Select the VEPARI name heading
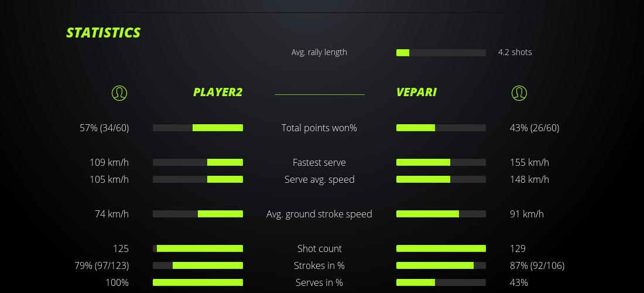 416,93
